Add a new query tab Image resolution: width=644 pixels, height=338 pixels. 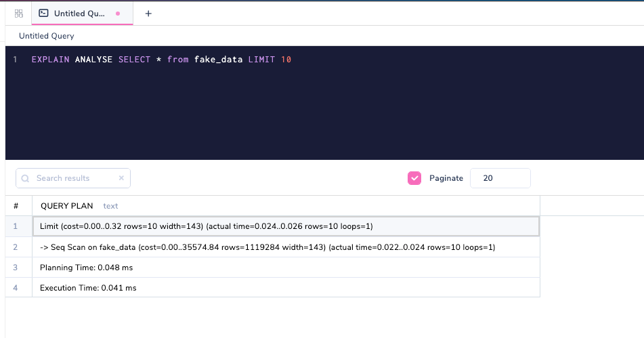[x=148, y=13]
